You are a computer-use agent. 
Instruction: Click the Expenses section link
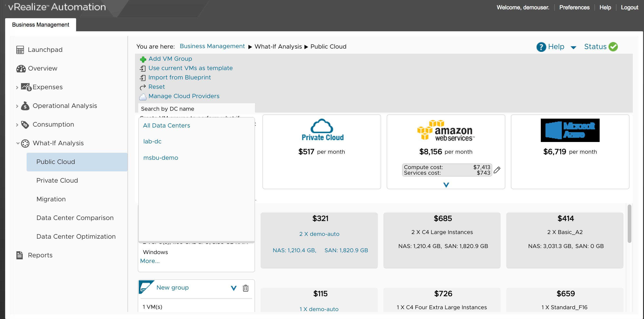tap(47, 87)
